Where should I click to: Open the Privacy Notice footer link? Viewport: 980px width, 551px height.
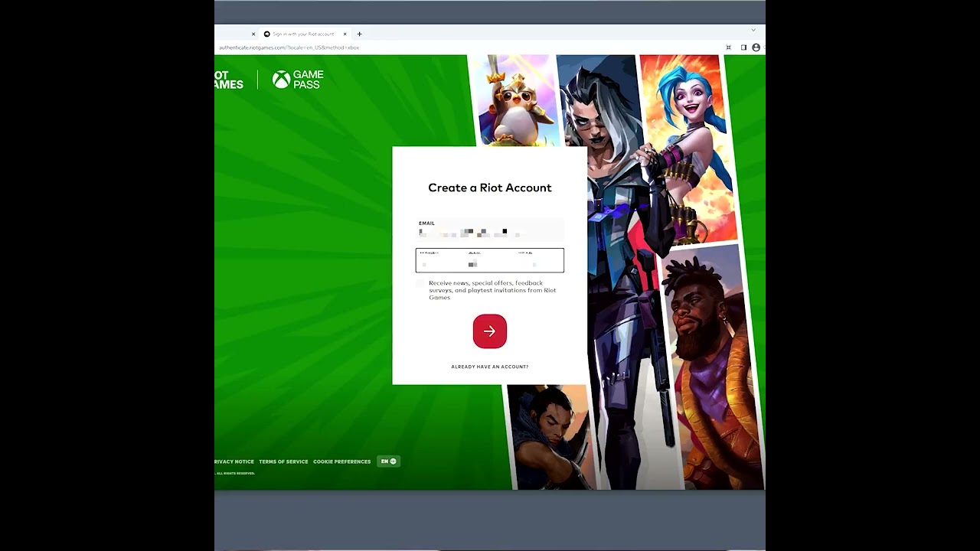click(234, 461)
